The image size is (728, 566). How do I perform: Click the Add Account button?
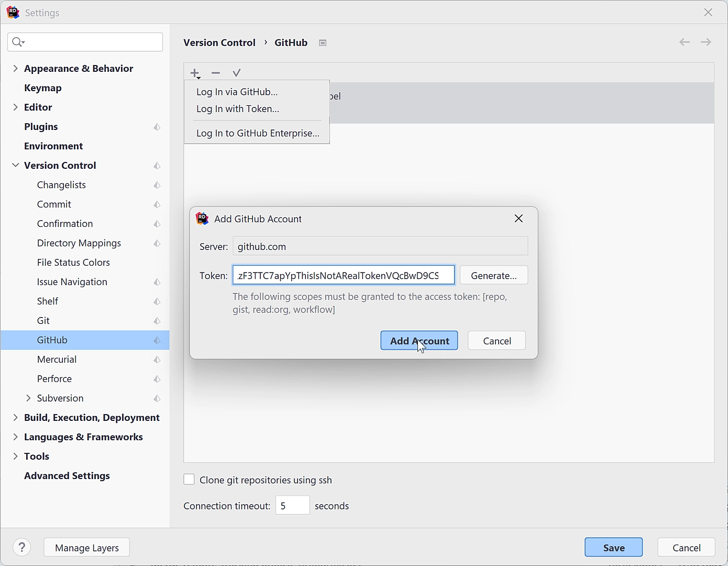[419, 341]
